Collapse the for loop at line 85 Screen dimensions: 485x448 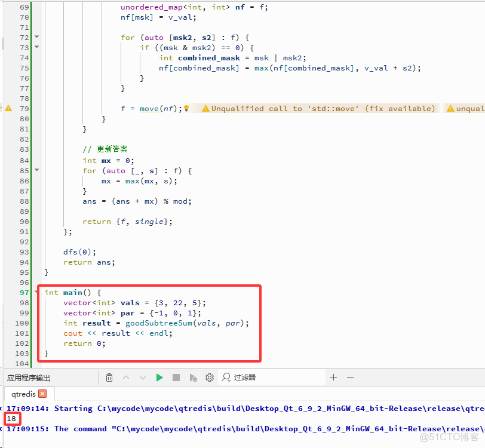tap(37, 170)
